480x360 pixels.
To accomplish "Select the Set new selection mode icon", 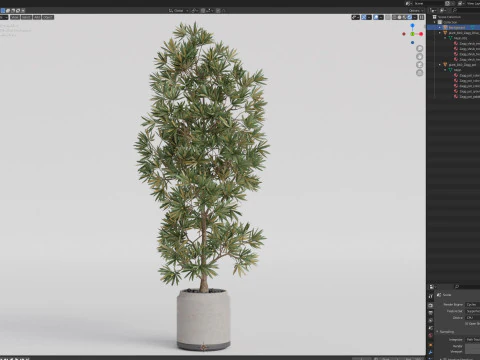I will pyautogui.click(x=3, y=11).
